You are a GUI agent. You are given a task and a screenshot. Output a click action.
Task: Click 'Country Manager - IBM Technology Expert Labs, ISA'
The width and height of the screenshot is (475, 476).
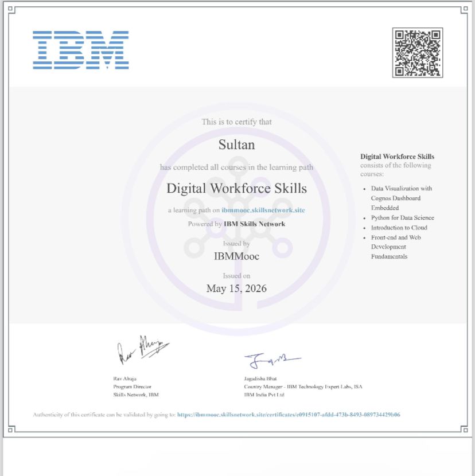[303, 387]
